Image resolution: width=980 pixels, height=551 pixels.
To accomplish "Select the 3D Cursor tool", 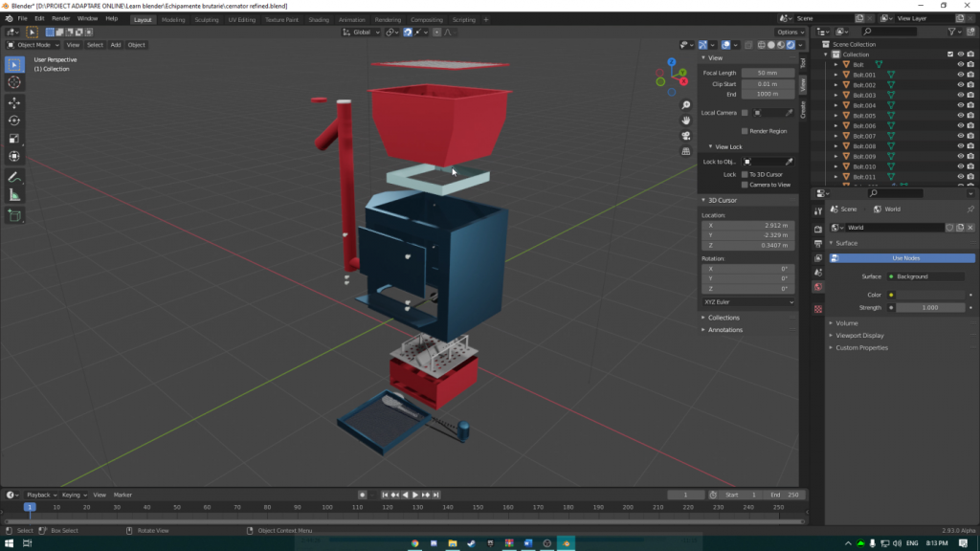I will tap(14, 82).
